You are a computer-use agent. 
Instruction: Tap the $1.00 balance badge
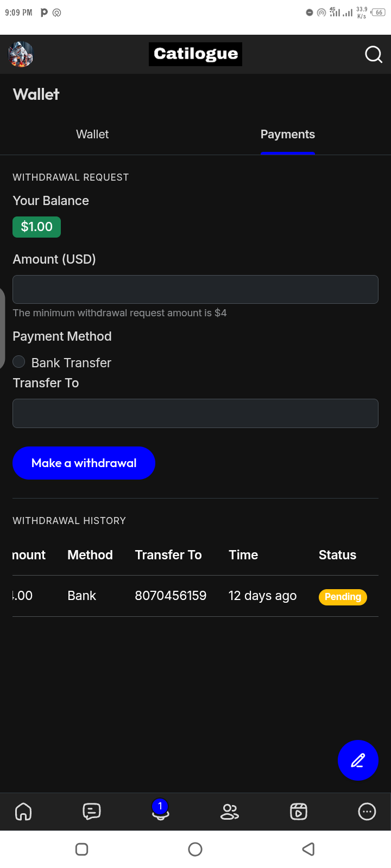click(37, 227)
